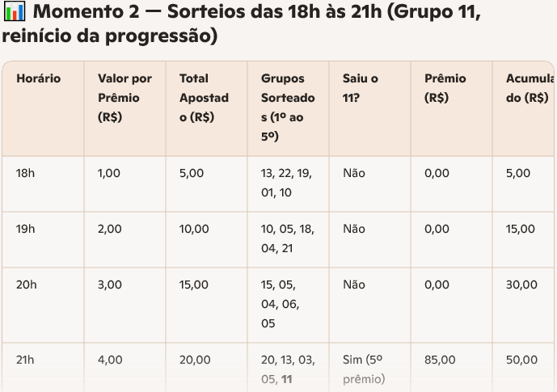Select the Prêmio (R$) column header
Screen dimensions: 557x392
point(445,88)
